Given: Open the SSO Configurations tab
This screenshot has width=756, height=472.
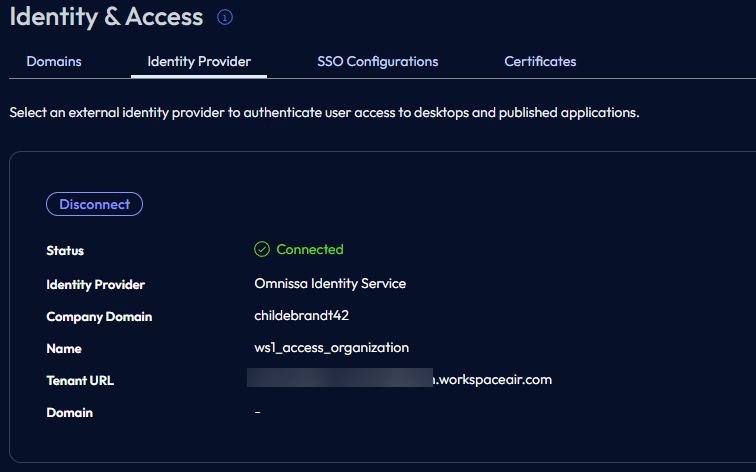Looking at the screenshot, I should click(377, 62).
